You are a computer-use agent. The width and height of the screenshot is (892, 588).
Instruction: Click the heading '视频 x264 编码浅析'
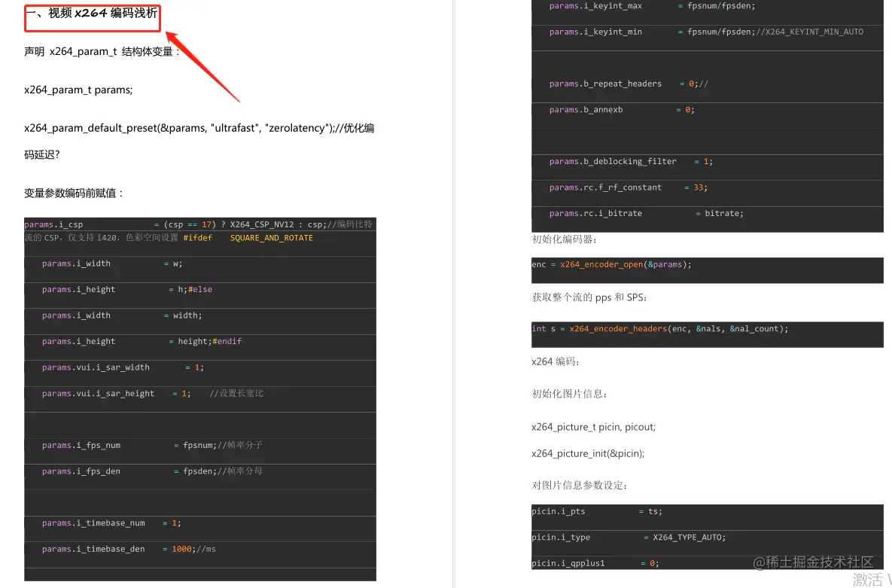coord(102,13)
